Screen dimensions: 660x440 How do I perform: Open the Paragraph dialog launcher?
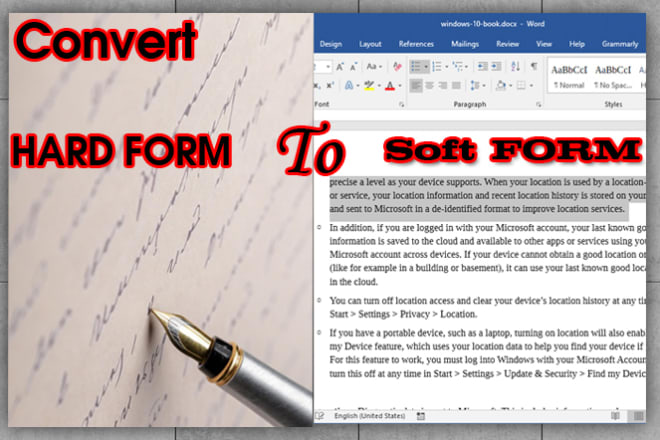coord(538,104)
